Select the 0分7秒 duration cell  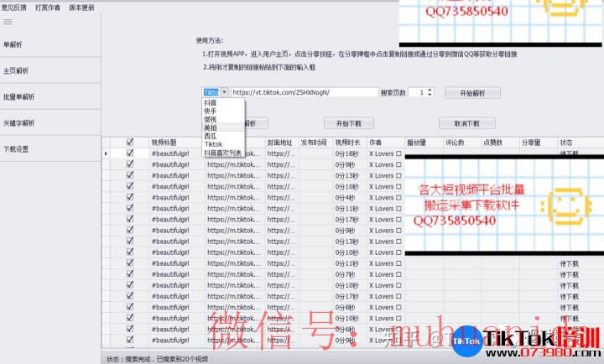tap(350, 274)
